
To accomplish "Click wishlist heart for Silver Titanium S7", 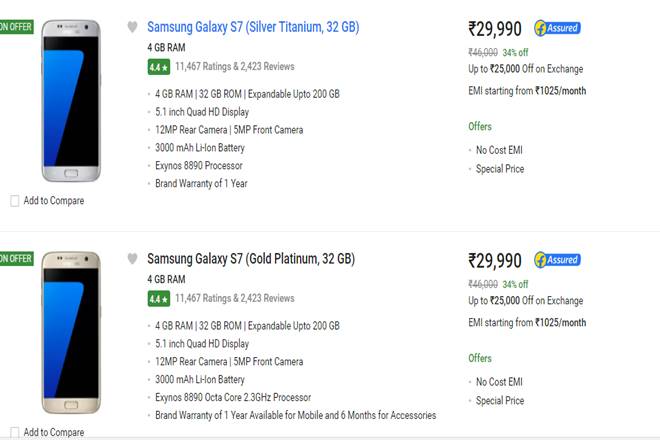I will click(x=132, y=27).
